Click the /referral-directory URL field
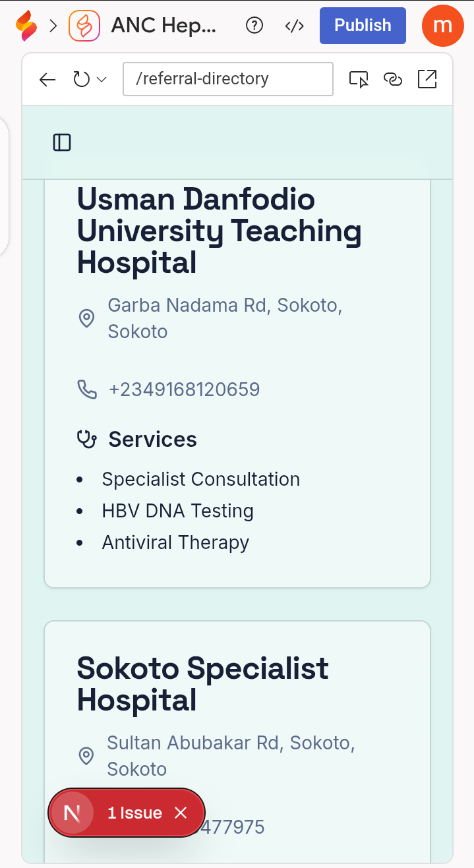Image resolution: width=474 pixels, height=868 pixels. [x=227, y=79]
